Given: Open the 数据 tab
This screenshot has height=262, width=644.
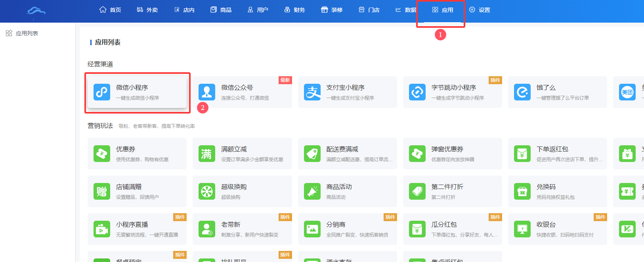Looking at the screenshot, I should click(406, 10).
